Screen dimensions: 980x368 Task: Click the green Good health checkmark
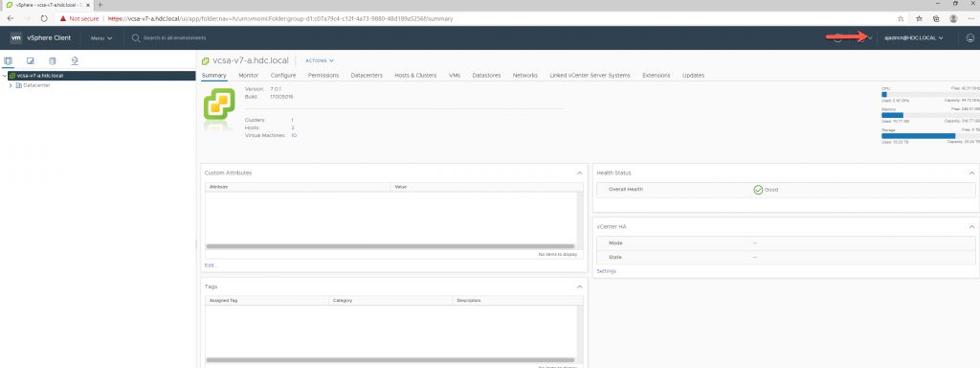pyautogui.click(x=758, y=190)
